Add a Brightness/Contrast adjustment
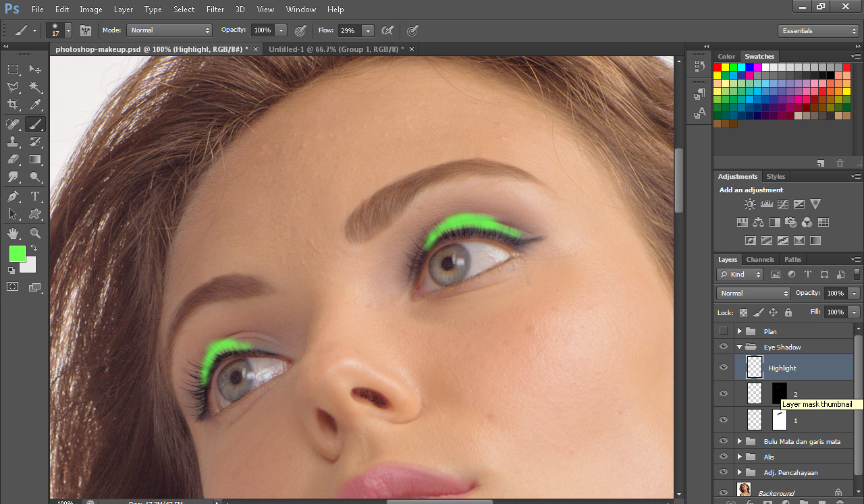Screen dimensions: 864x504 [x=750, y=204]
